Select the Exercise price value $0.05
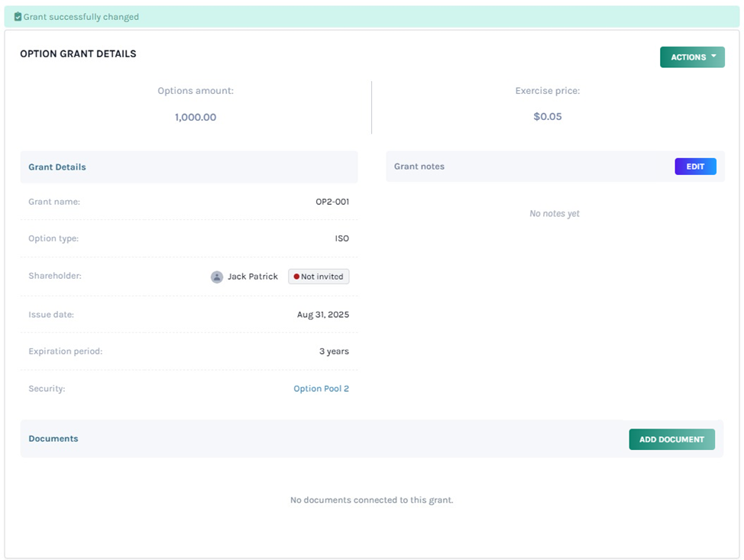 coord(547,116)
